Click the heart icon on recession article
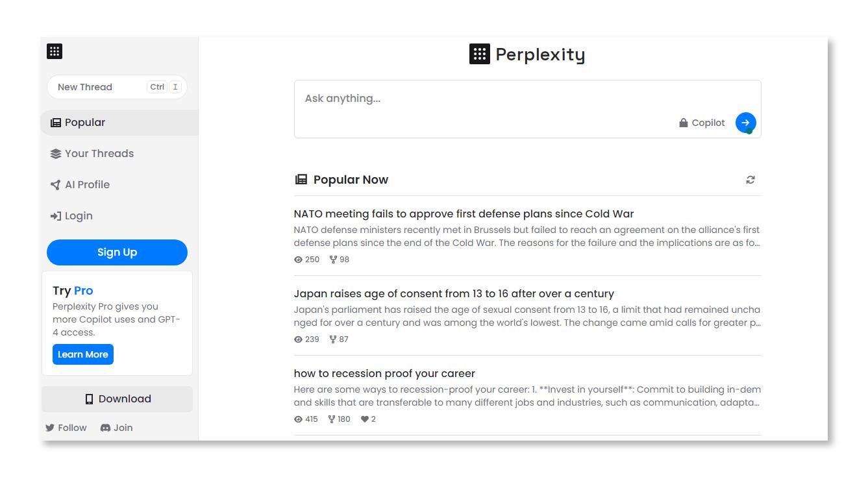The height and width of the screenshot is (477, 868). coord(365,419)
